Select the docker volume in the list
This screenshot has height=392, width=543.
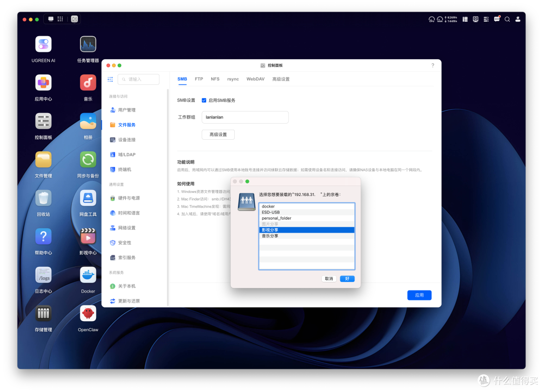pos(307,207)
